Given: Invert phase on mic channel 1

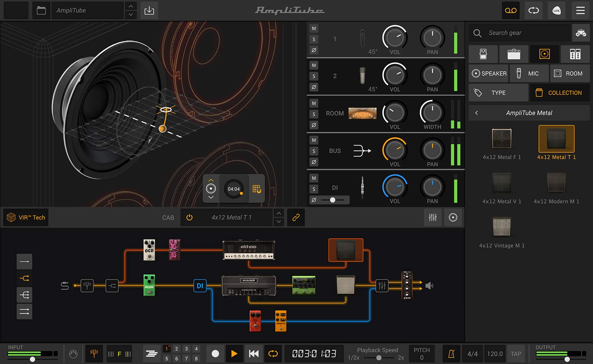Looking at the screenshot, I should 314,50.
